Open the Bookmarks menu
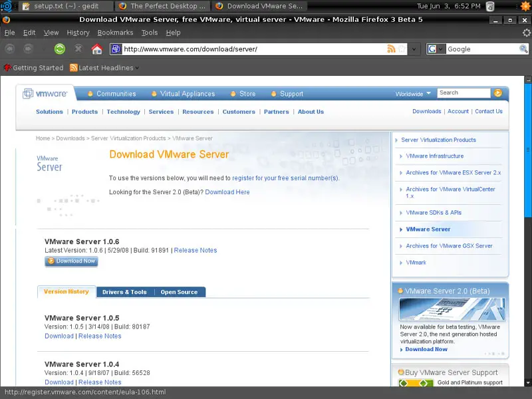 tap(115, 33)
